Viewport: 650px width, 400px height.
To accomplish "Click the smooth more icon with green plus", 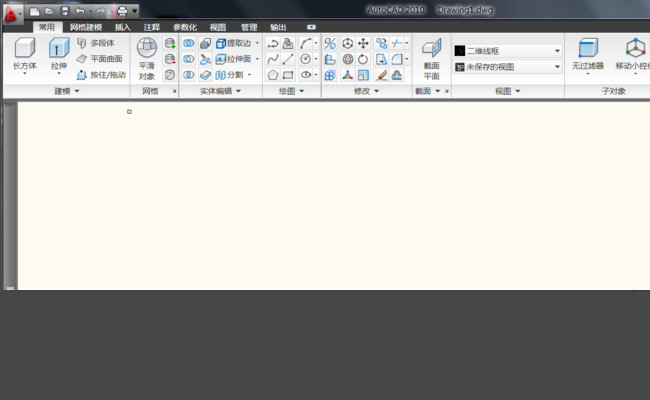I will [x=170, y=43].
